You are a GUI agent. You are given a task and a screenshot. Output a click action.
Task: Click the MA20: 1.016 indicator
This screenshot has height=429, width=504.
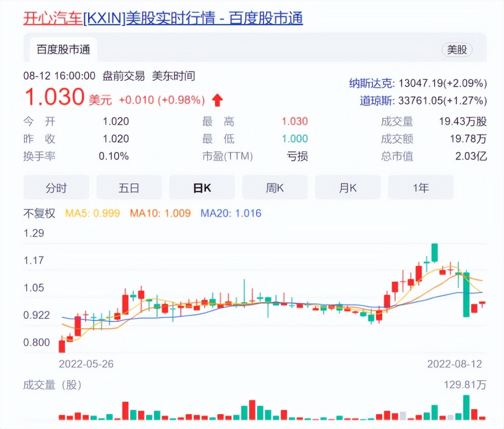click(x=231, y=213)
